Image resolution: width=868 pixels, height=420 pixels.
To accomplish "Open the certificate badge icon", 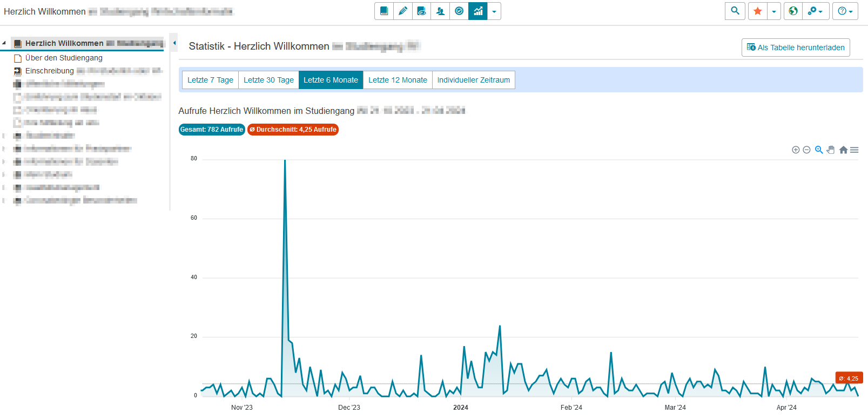I will (459, 11).
